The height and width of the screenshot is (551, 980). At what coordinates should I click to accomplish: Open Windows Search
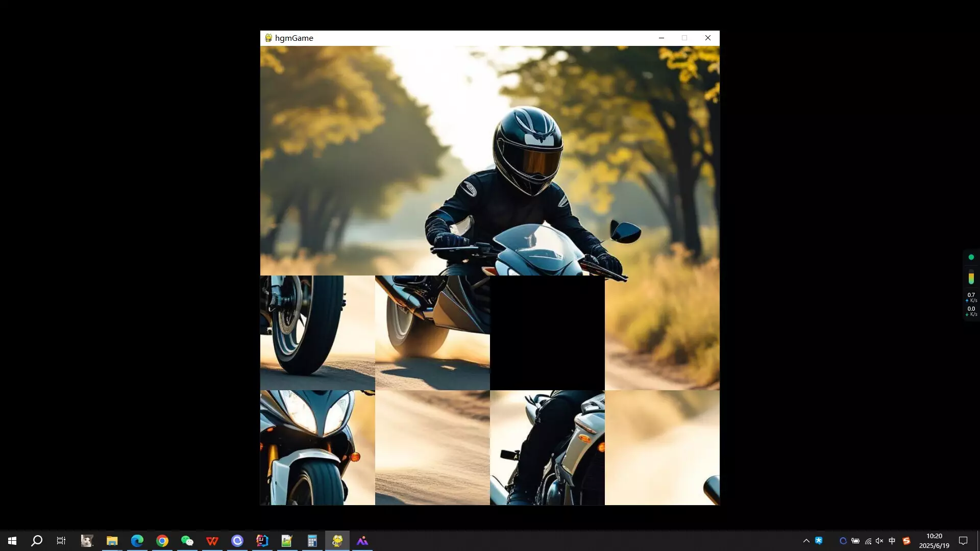coord(36,541)
